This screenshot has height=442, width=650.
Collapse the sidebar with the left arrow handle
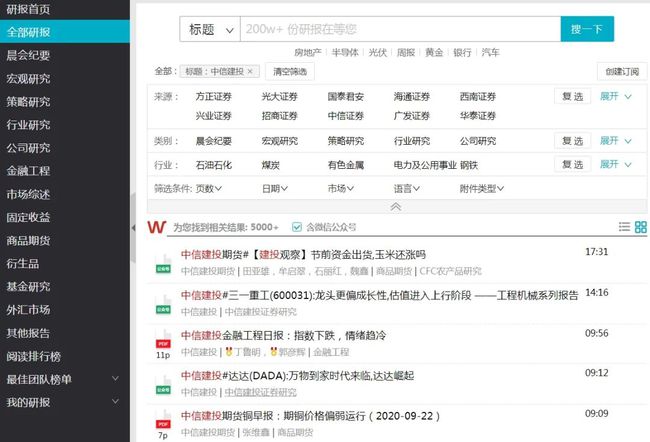(133, 228)
